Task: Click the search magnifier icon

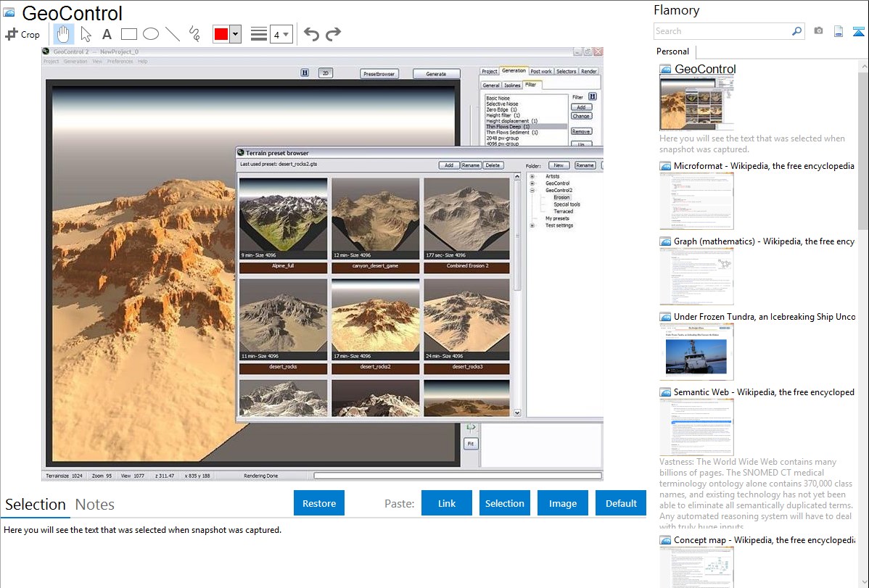Action: [x=796, y=31]
